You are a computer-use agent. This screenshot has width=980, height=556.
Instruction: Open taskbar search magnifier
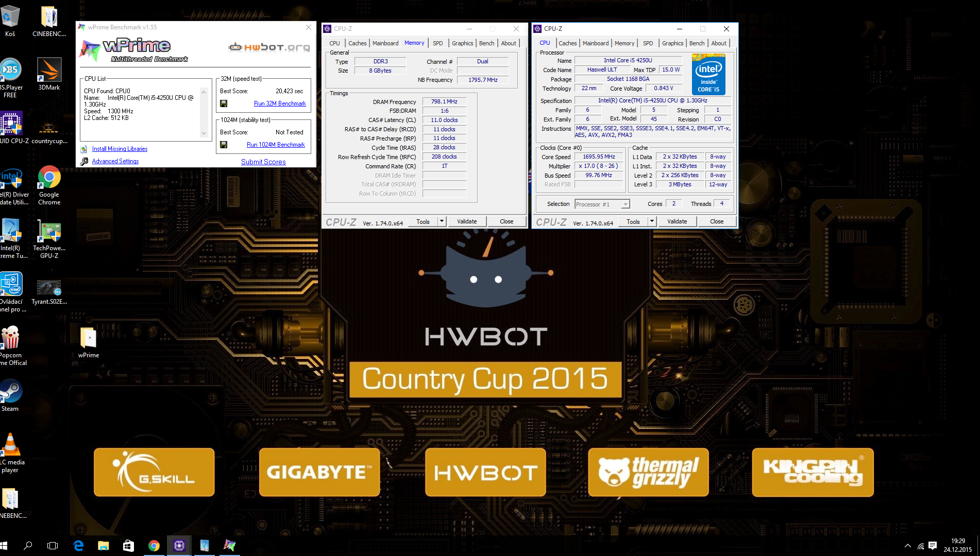28,546
